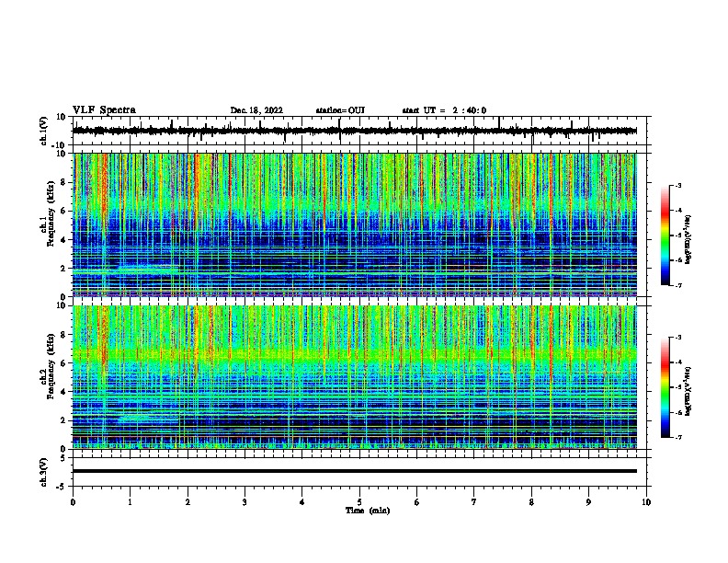
Task: Select the date text "Dec. 18, 2022"
Action: [x=256, y=110]
